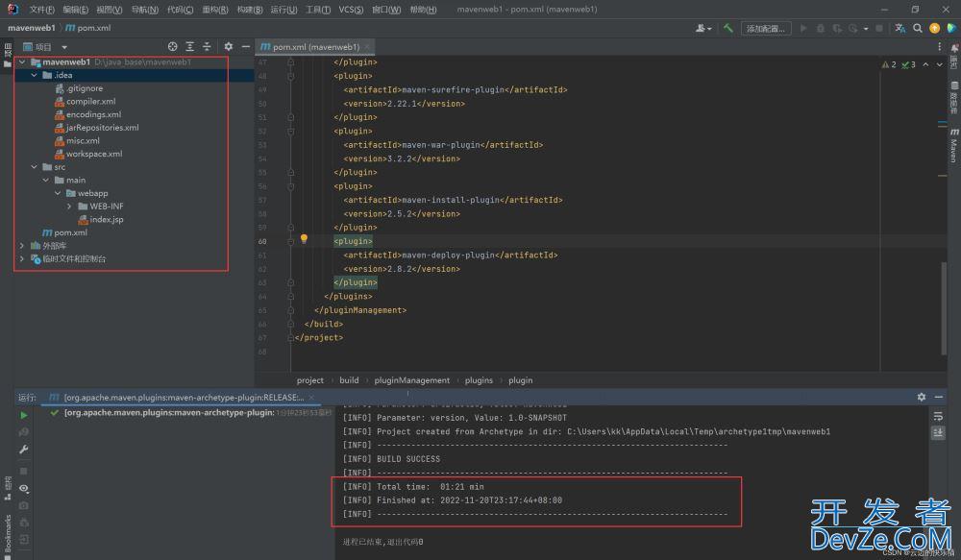961x560 pixels.
Task: Click the green Build project hammer icon
Action: tap(728, 28)
